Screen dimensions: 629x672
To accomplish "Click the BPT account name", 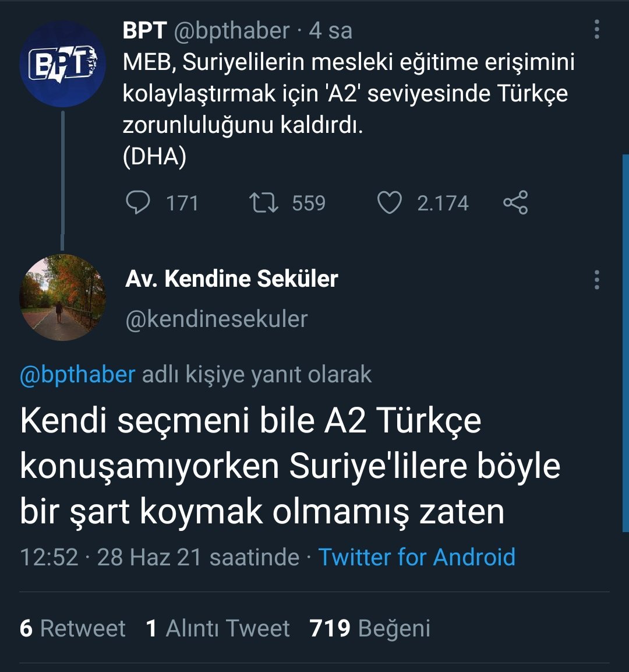I will 144,31.
